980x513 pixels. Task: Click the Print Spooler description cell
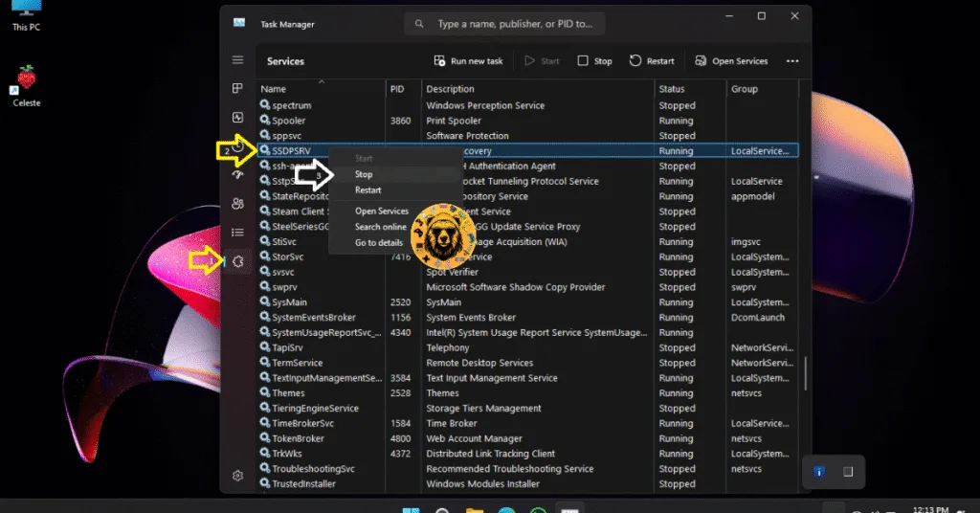tap(454, 121)
